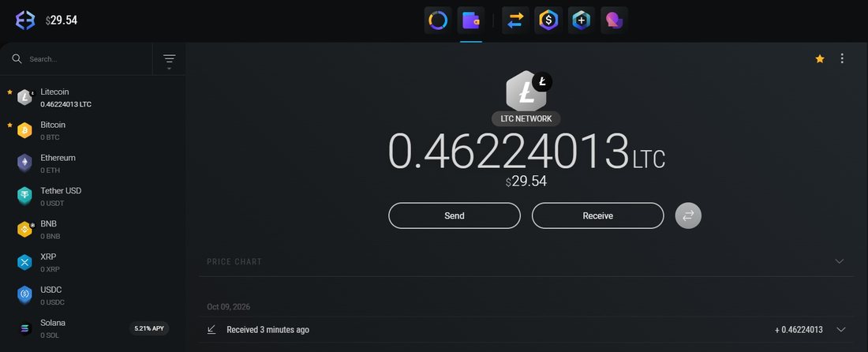Click the Litecoin sidebar coin icon
This screenshot has height=352, width=868.
[x=25, y=97]
